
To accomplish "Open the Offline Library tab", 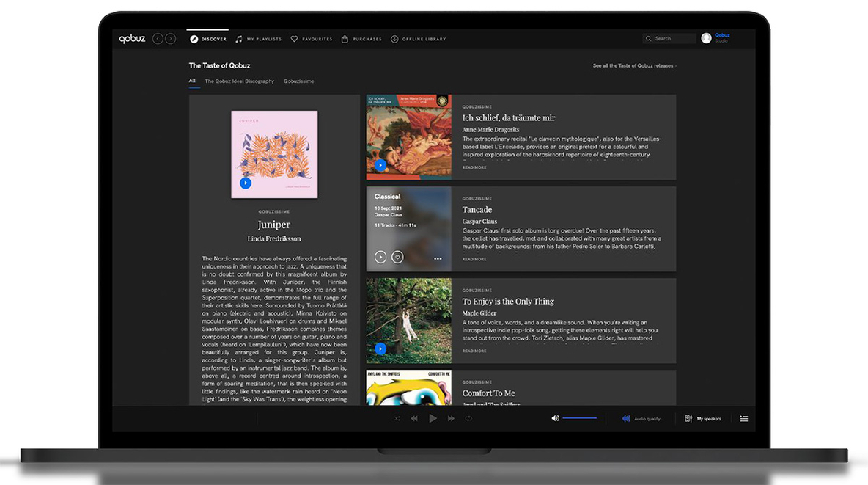I will 419,39.
